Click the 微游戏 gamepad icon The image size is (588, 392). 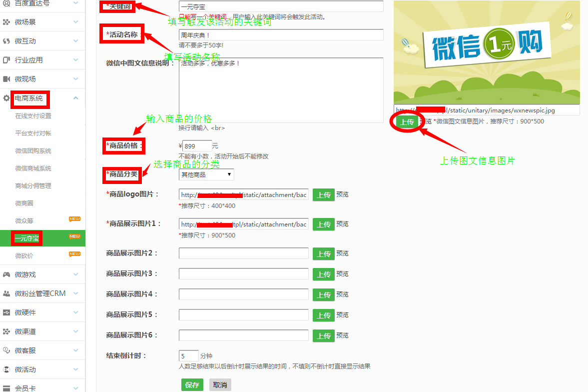[6, 274]
